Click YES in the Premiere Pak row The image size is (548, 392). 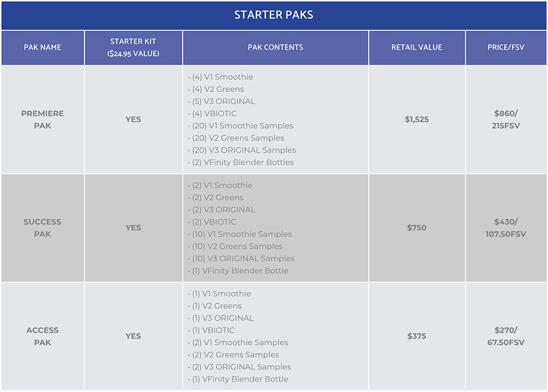pyautogui.click(x=133, y=119)
